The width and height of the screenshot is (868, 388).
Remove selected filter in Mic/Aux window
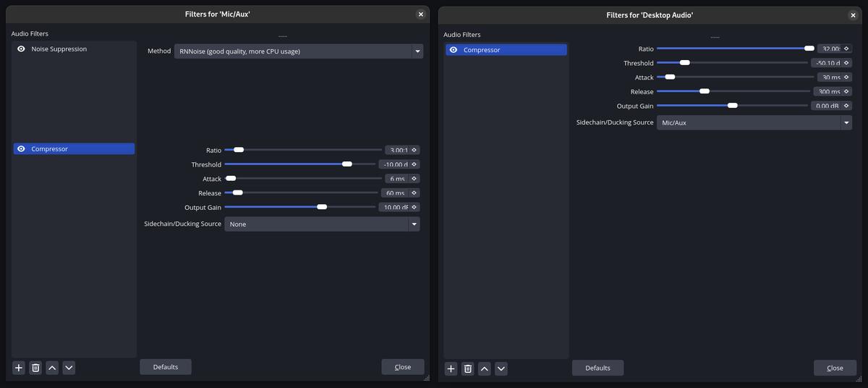coord(35,368)
